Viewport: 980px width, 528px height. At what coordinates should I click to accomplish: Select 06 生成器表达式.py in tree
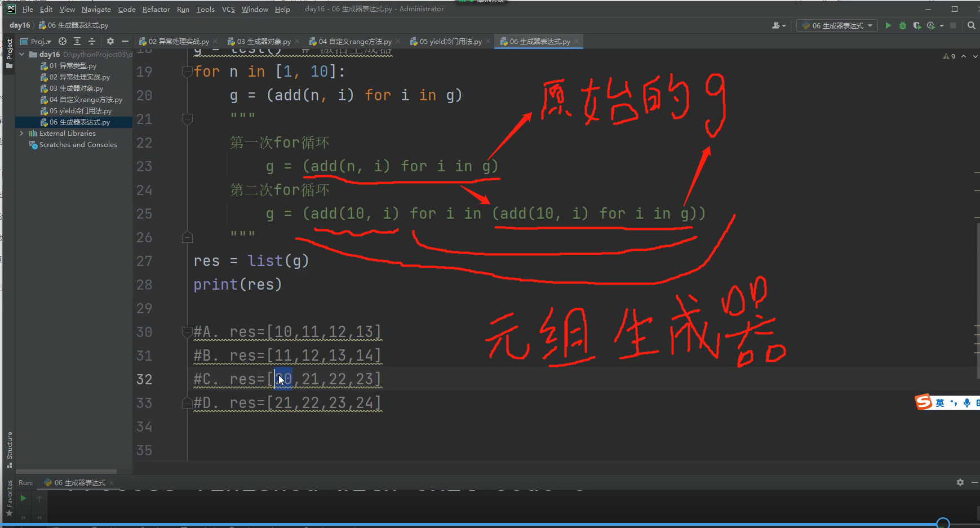pos(79,122)
